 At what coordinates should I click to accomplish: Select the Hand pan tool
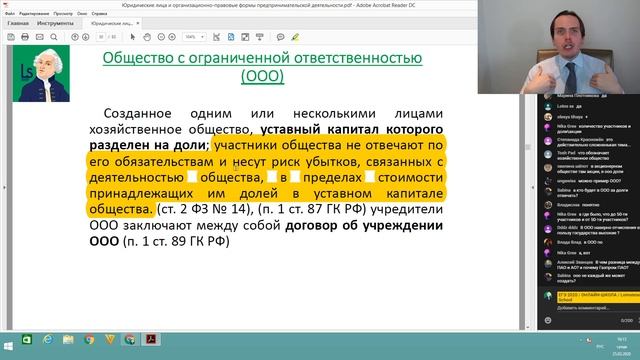[147, 37]
